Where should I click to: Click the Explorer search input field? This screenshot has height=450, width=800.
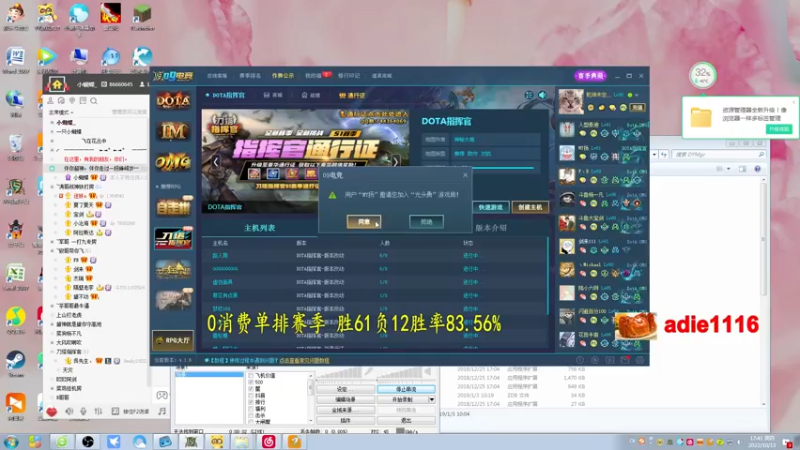coord(719,154)
